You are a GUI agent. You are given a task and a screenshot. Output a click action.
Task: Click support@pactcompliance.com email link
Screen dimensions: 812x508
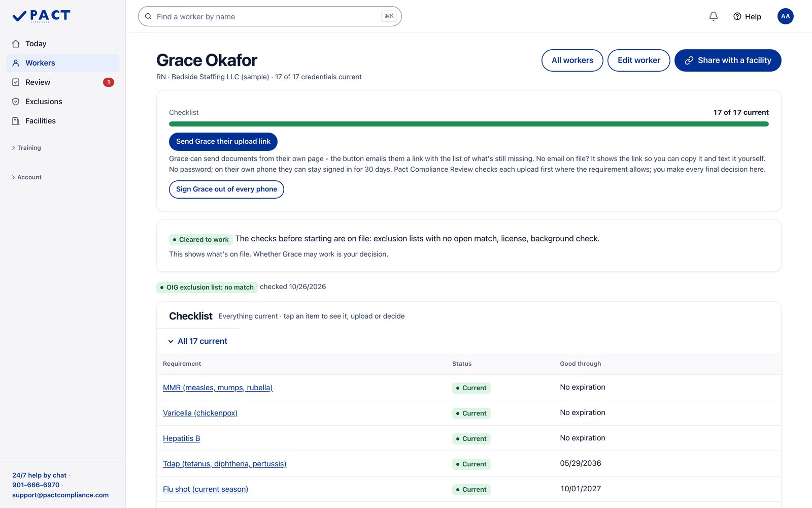coord(60,495)
